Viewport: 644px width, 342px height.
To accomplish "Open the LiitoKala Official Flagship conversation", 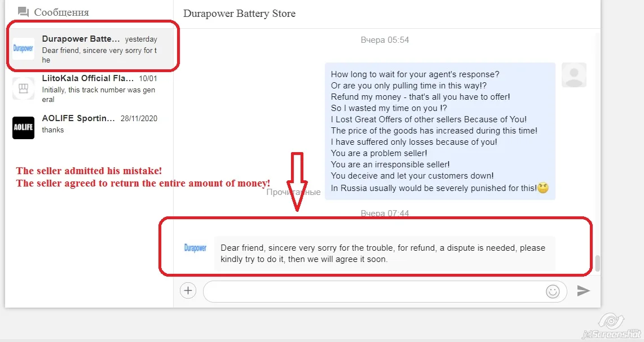I will (x=90, y=88).
